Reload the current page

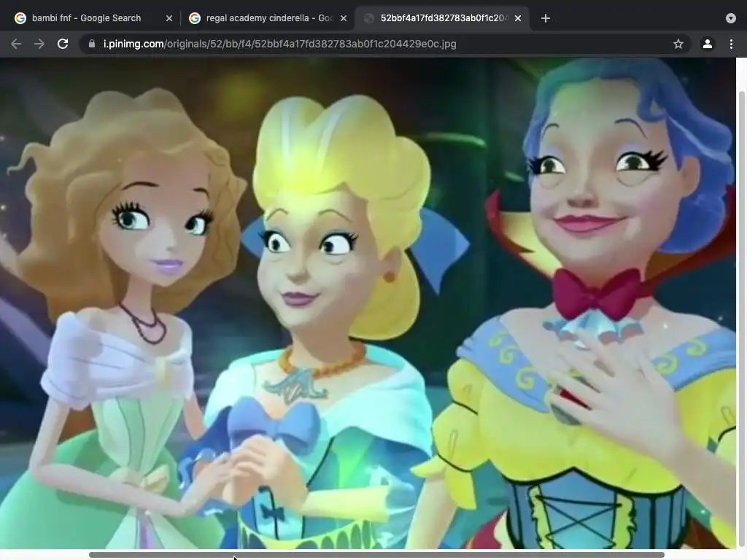tap(63, 44)
